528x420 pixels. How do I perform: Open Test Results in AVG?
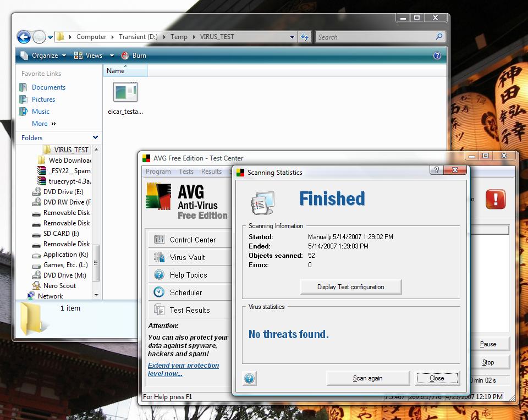189,310
